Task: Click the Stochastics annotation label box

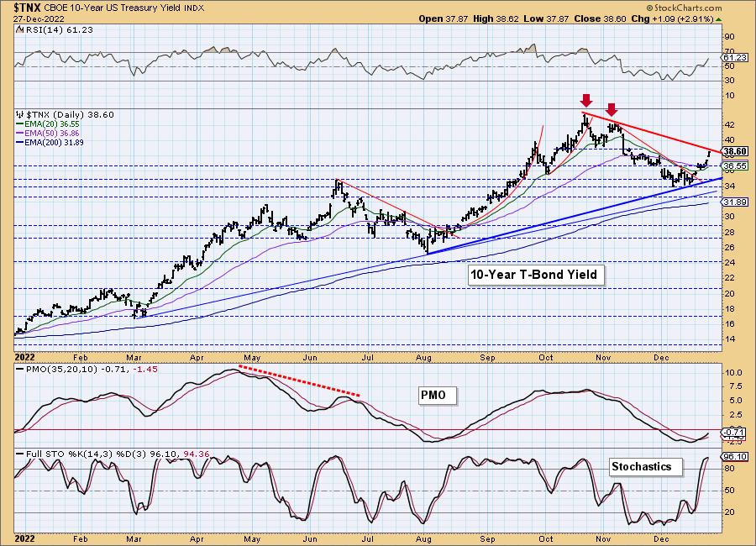Action: pos(645,467)
